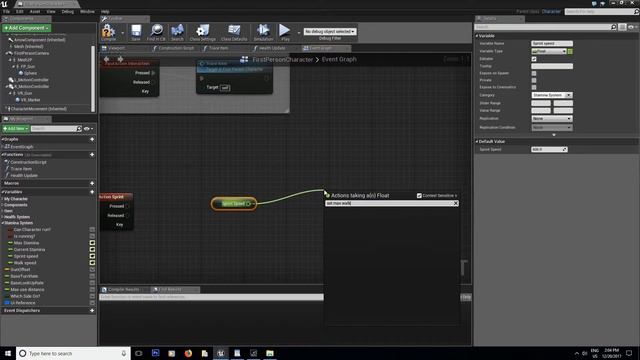Open Class Settings from the toolbar
This screenshot has width=640, height=360.
[202, 32]
